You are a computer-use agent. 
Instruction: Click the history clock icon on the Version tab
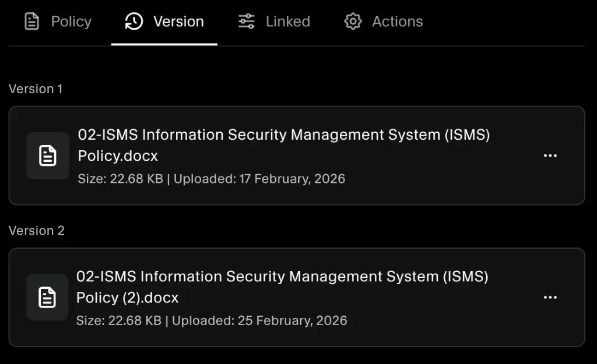133,21
